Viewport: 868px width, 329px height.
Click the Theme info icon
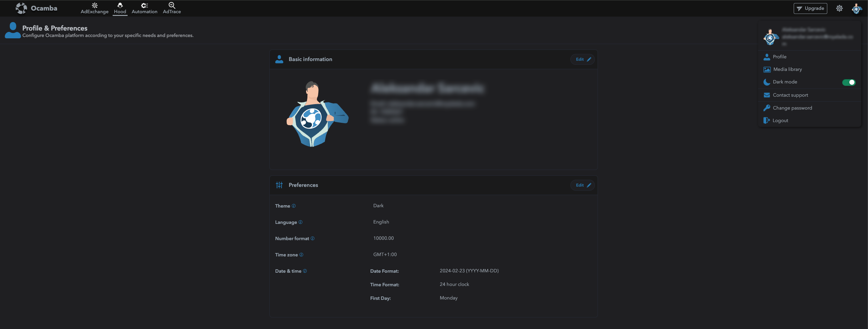click(294, 206)
